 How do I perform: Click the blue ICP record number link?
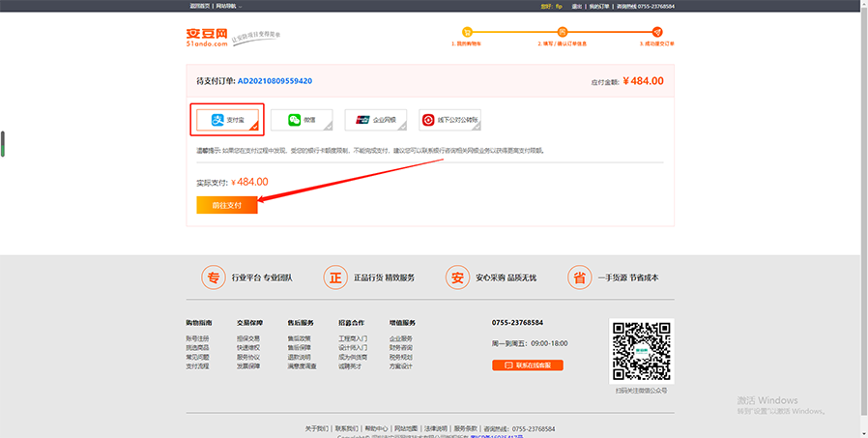(x=497, y=436)
